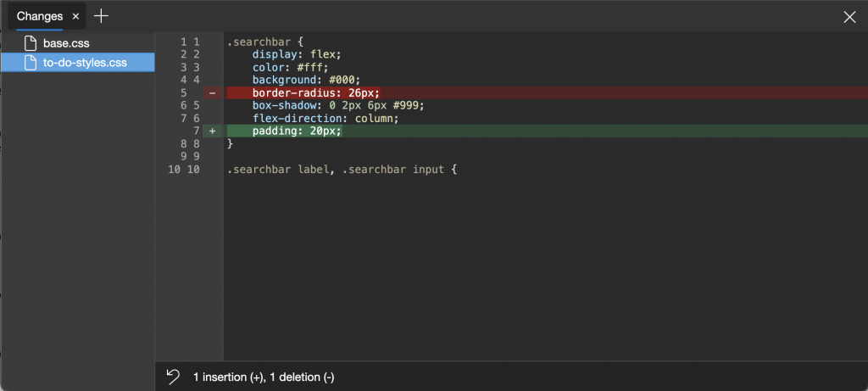
Task: Add a new tool tab with plus icon
Action: click(x=101, y=16)
